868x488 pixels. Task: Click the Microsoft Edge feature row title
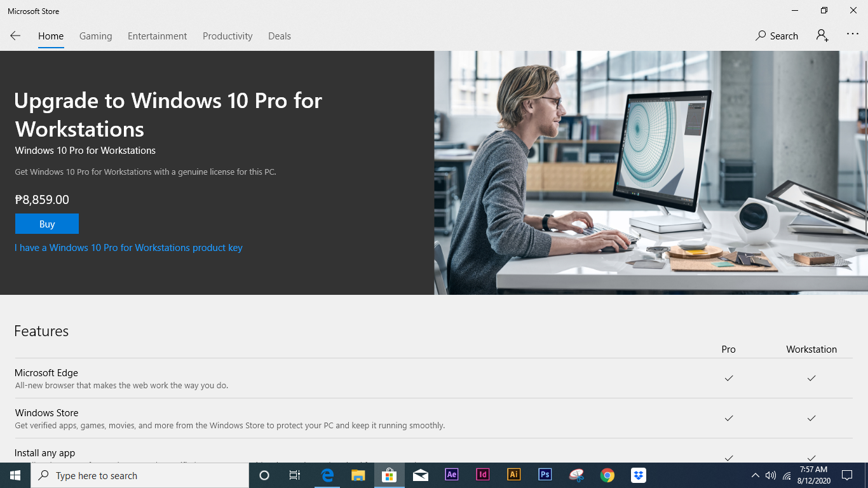(x=46, y=373)
